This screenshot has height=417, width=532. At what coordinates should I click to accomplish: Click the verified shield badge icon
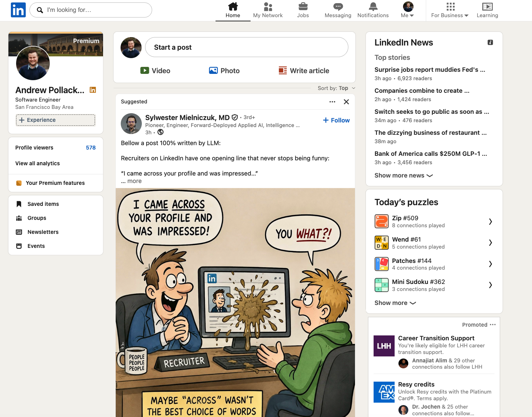235,118
